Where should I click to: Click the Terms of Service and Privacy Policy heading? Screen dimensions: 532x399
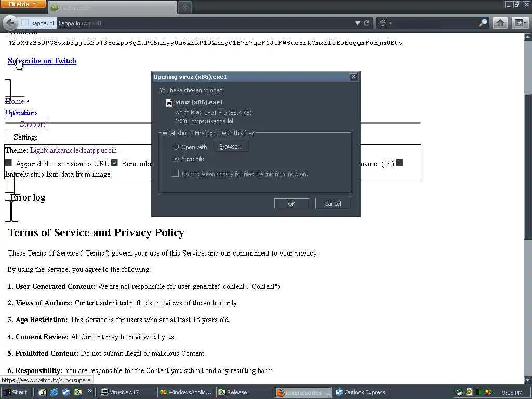click(96, 233)
